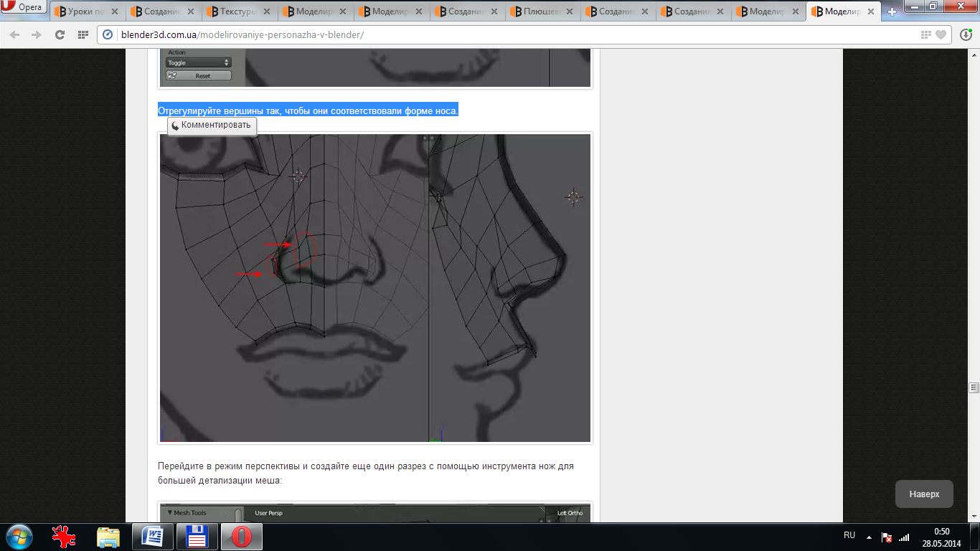Switch to the 'Текстуры' tab
Image resolution: width=980 pixels, height=551 pixels.
(x=238, y=11)
